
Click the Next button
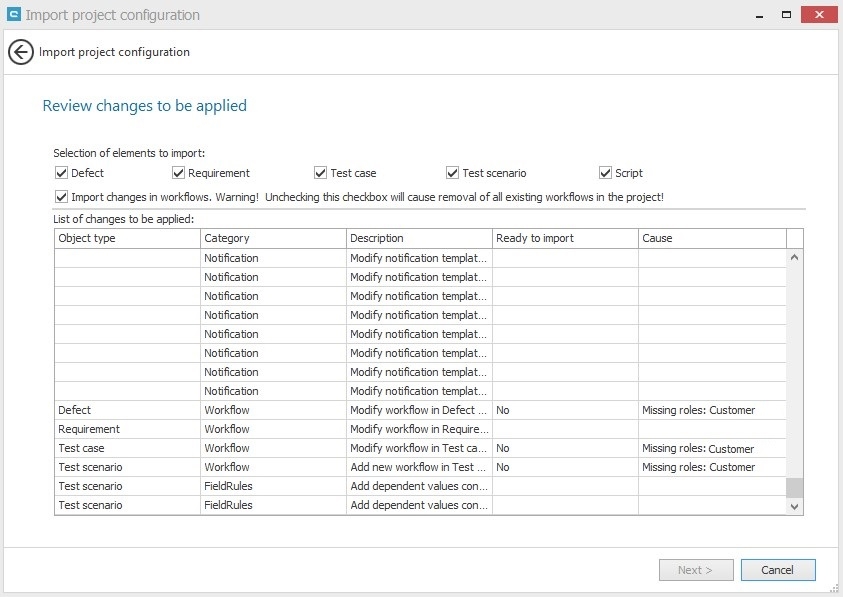tap(696, 570)
